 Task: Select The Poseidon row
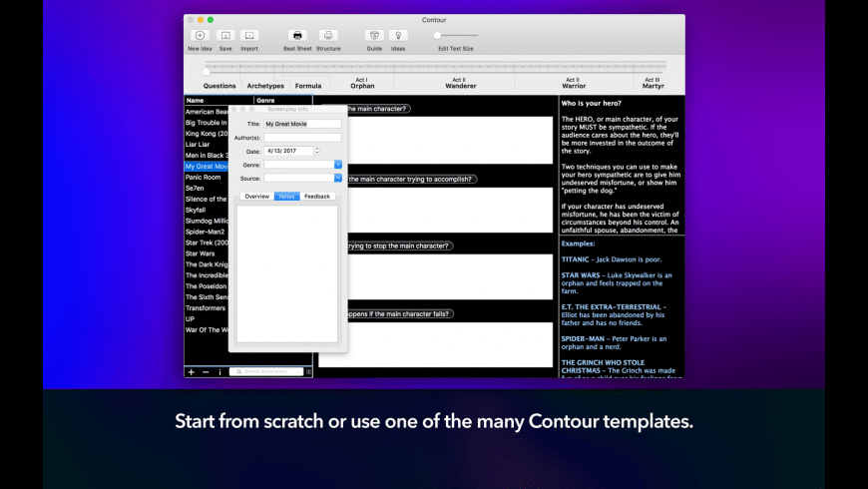point(206,286)
